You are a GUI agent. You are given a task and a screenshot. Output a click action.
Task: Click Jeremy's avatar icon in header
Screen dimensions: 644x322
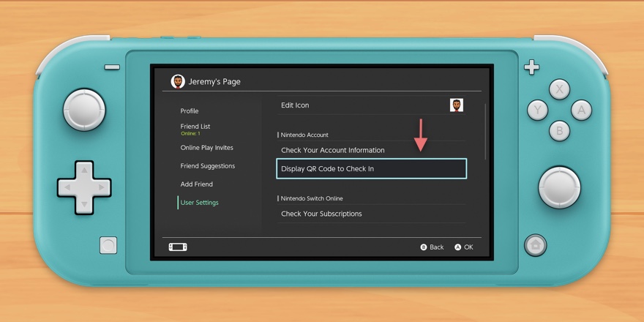click(178, 81)
